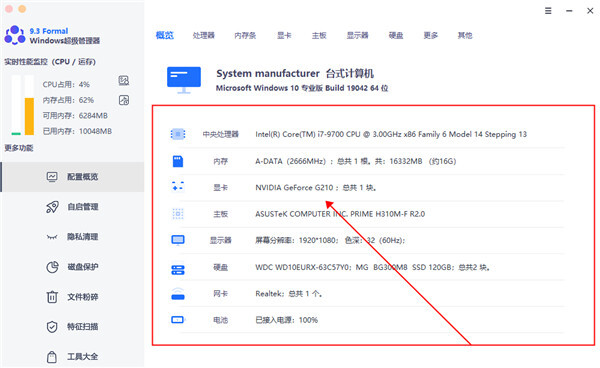Open the 硬盘 tab
Image resolution: width=600 pixels, height=368 pixels.
(396, 36)
